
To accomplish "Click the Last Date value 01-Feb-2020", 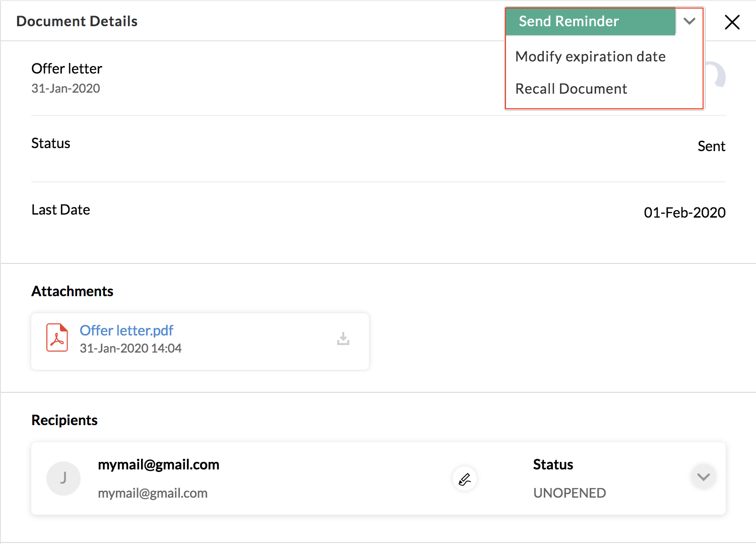I will click(684, 213).
